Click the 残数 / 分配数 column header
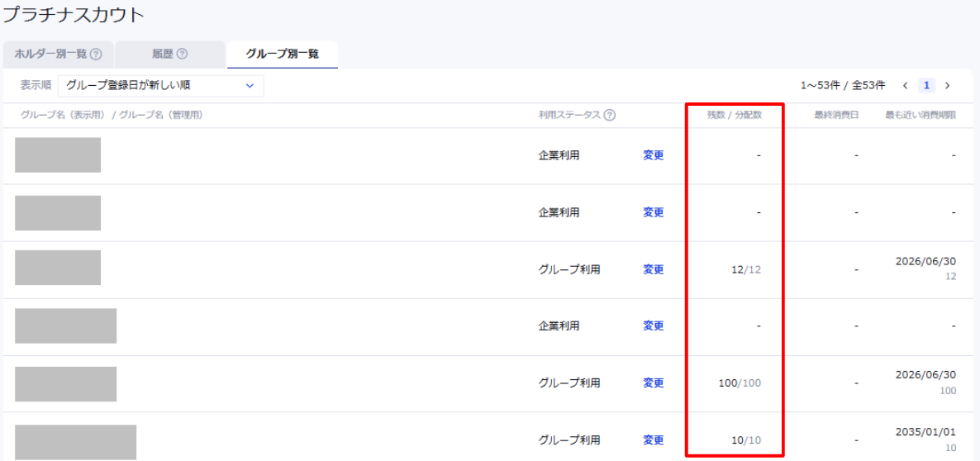980x461 pixels. click(734, 115)
